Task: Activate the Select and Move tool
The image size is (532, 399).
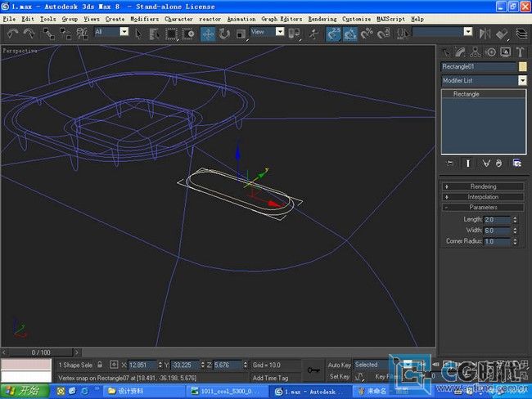Action: [208, 34]
